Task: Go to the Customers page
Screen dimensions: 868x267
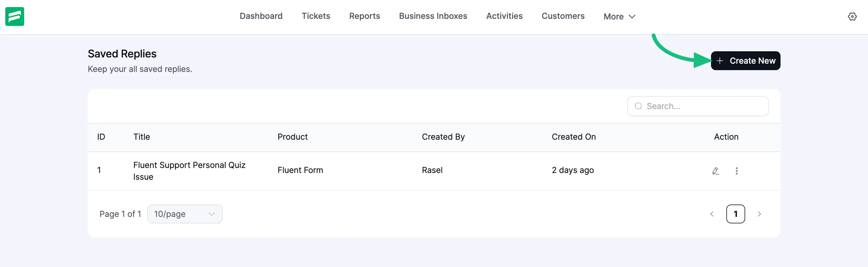Action: [x=563, y=16]
